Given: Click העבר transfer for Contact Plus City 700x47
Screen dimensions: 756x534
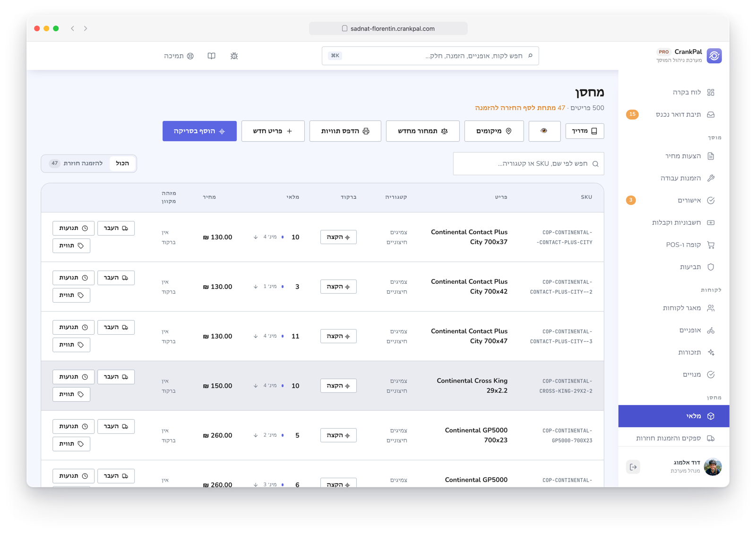Looking at the screenshot, I should pos(116,327).
